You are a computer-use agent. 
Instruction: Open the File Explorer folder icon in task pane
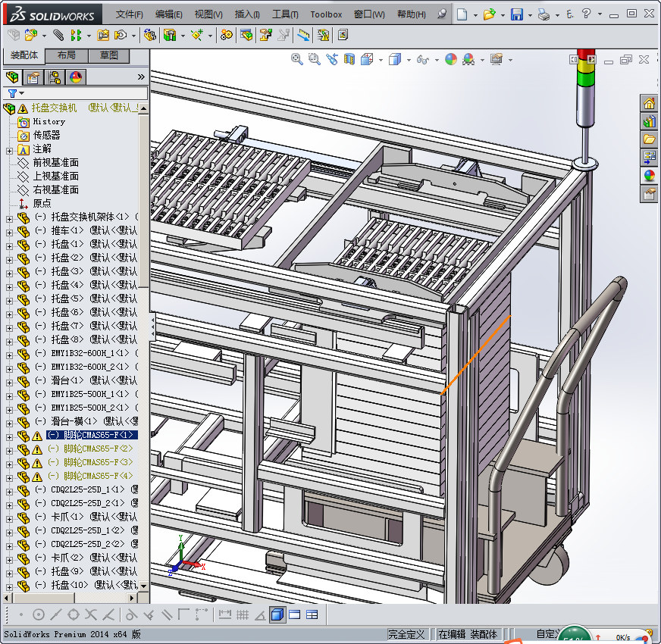click(649, 139)
